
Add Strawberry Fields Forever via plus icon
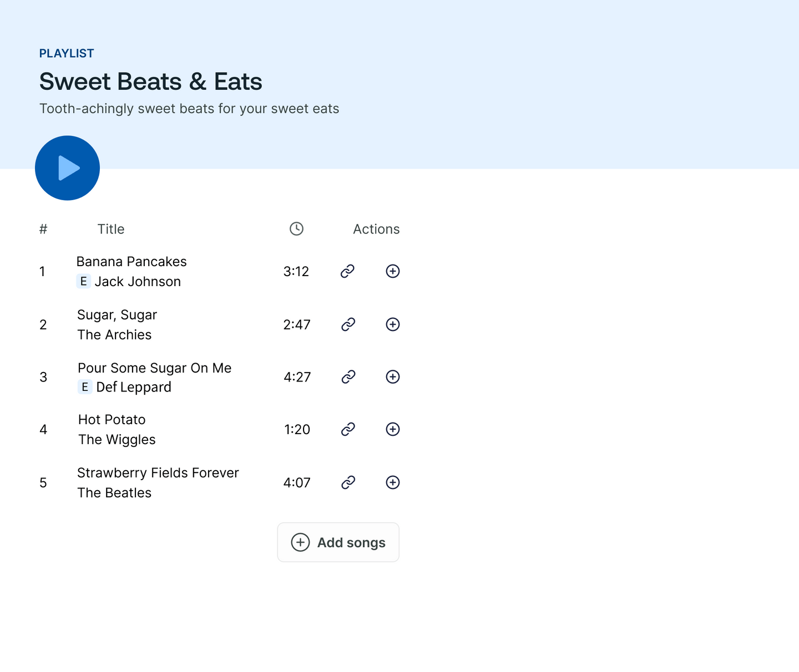click(393, 482)
